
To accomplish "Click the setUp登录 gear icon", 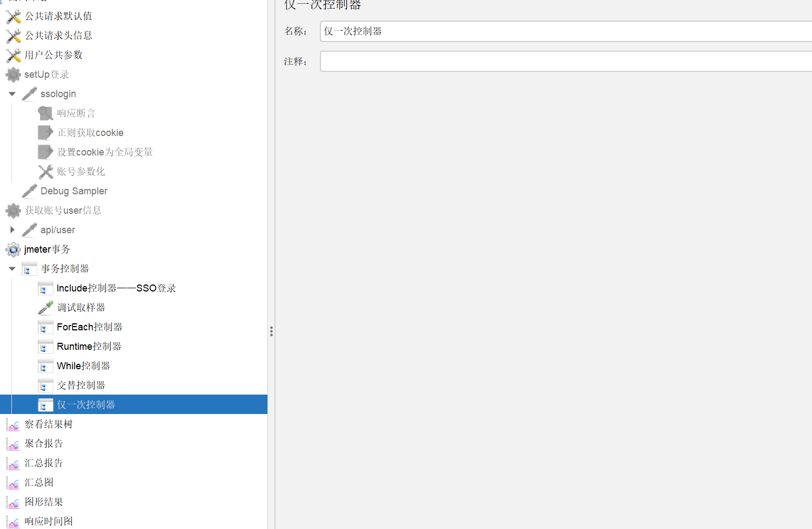I will (x=14, y=74).
